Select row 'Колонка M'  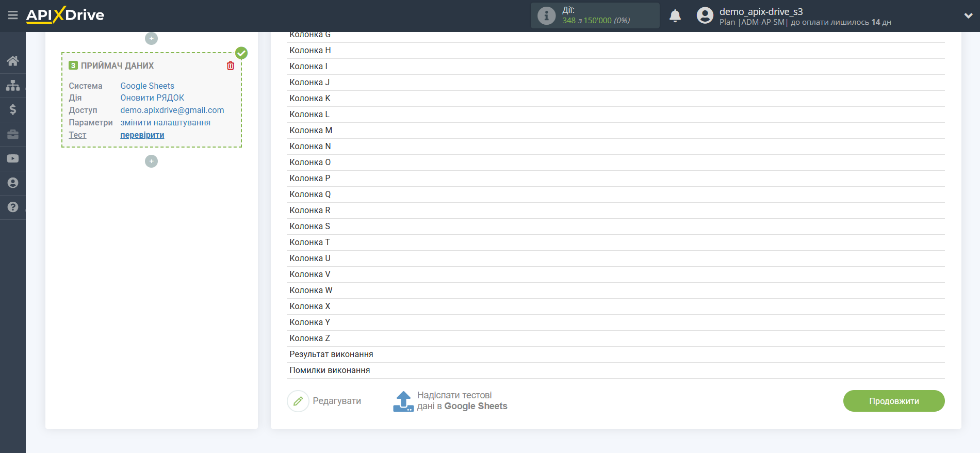pos(616,131)
